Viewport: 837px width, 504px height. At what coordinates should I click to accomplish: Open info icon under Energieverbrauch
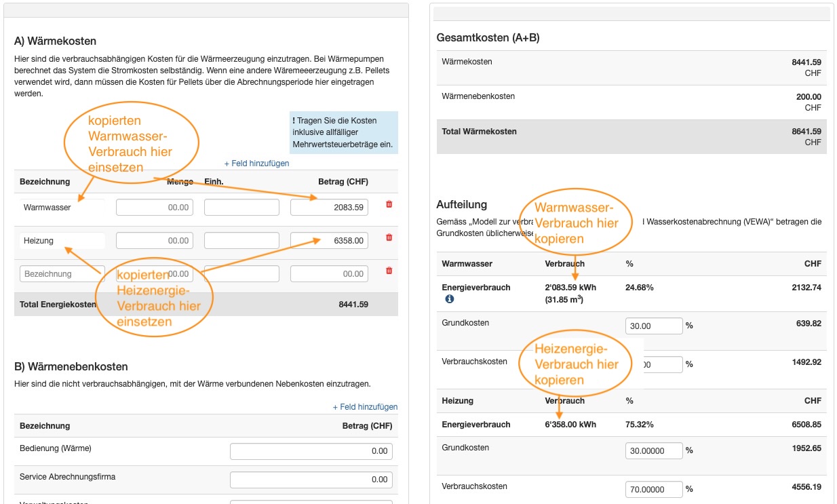449,299
